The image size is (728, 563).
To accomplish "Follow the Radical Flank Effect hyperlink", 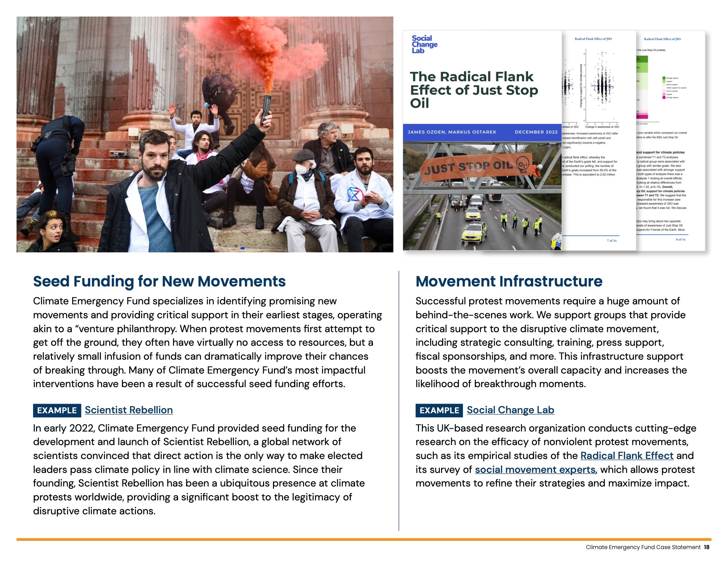I will (x=627, y=456).
